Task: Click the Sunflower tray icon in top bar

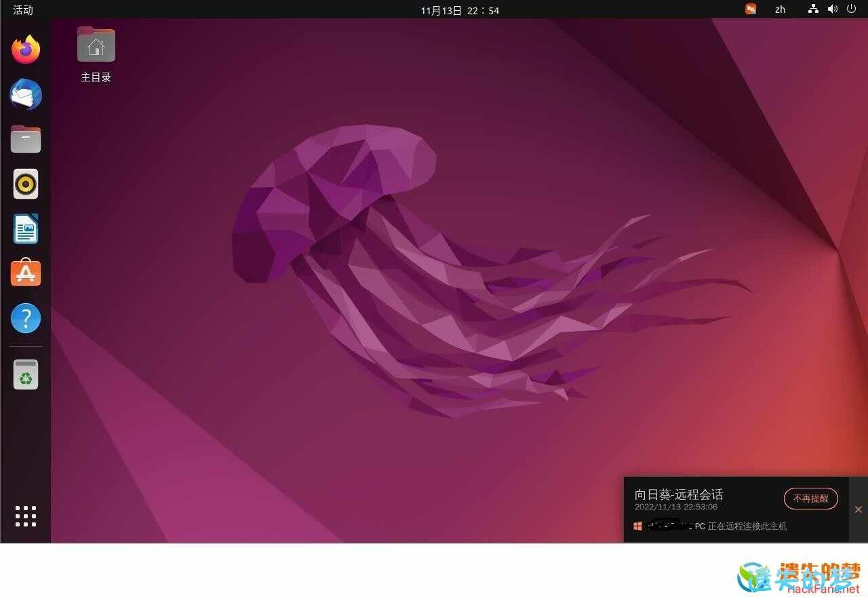Action: [751, 9]
